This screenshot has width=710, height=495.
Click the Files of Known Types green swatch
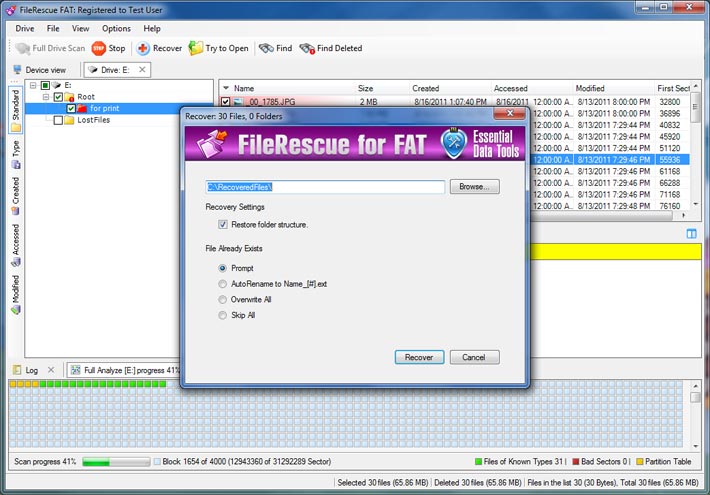(478, 462)
